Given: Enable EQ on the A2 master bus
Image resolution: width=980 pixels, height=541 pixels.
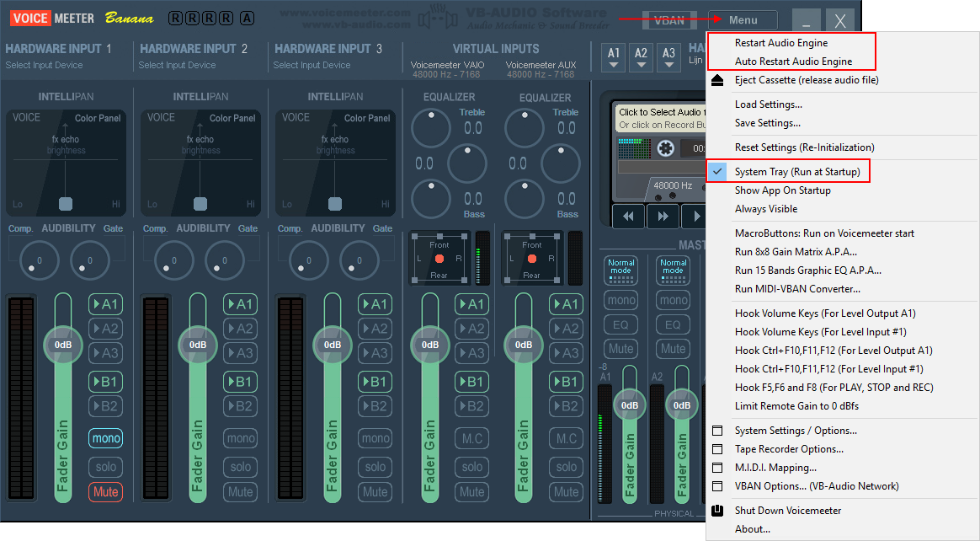Looking at the screenshot, I should [674, 324].
